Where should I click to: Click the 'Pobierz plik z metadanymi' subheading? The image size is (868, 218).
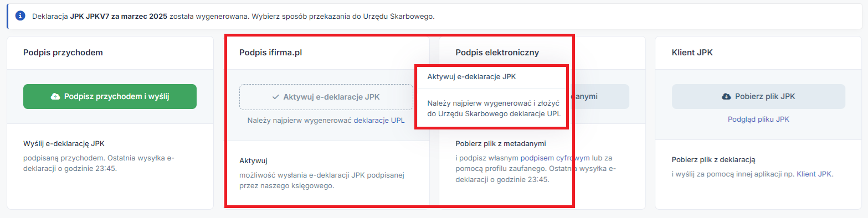(x=501, y=144)
